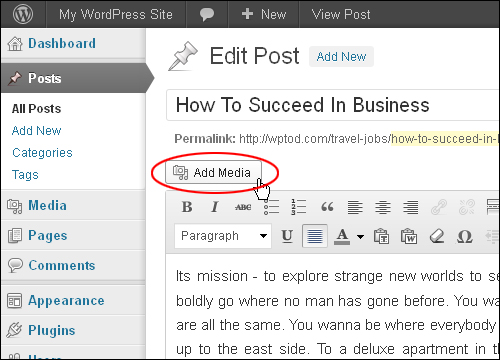
Task: Open the Posts menu section
Action: [73, 78]
